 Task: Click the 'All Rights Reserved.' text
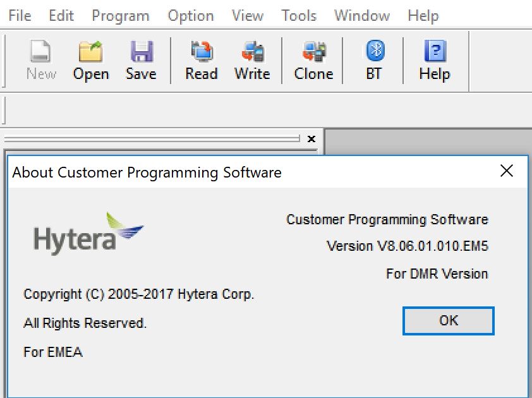tap(85, 323)
